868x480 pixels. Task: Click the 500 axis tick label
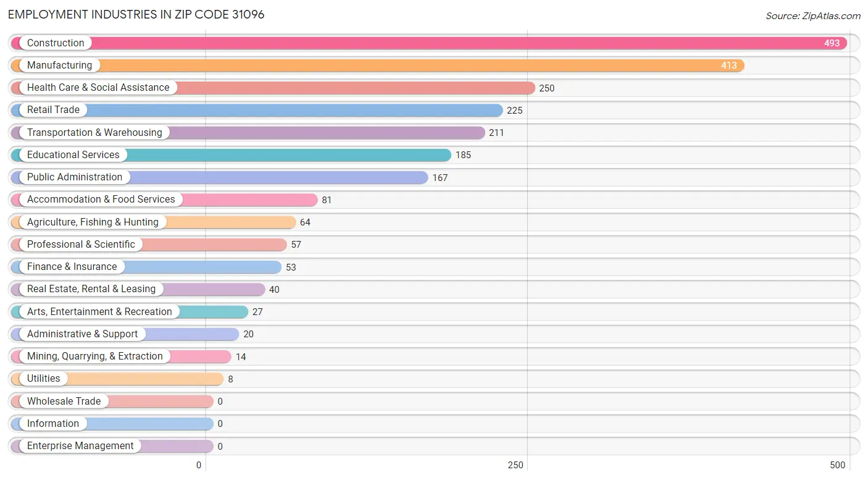[x=838, y=465]
